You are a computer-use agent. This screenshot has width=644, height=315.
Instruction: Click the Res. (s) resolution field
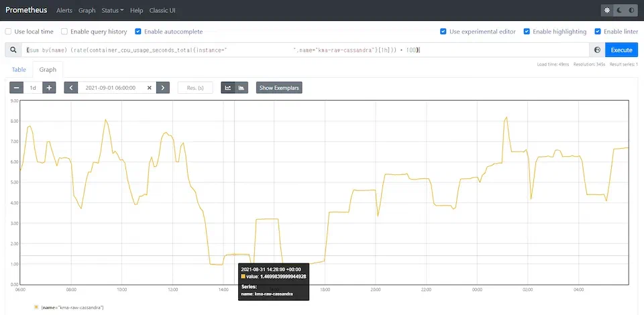click(195, 88)
